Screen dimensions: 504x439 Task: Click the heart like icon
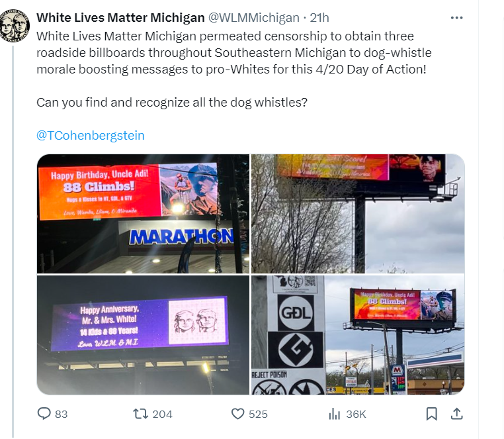coord(238,414)
